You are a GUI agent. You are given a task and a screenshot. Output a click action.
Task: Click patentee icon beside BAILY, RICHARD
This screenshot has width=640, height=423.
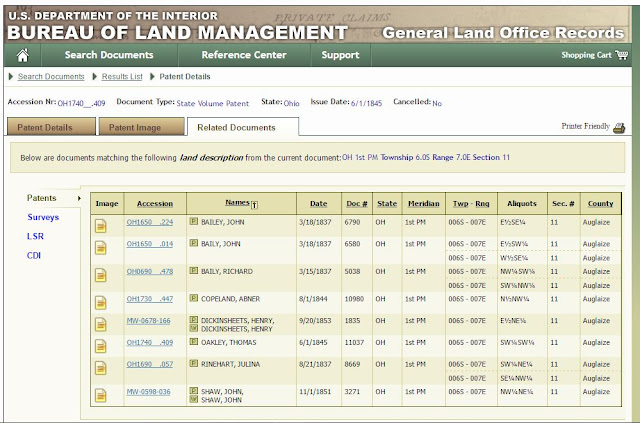coord(193,270)
